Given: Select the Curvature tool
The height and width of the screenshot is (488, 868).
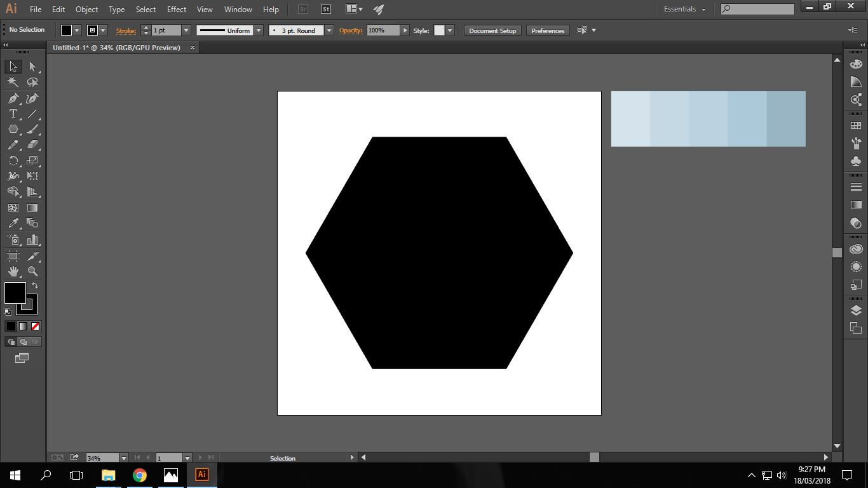Looking at the screenshot, I should pos(32,98).
